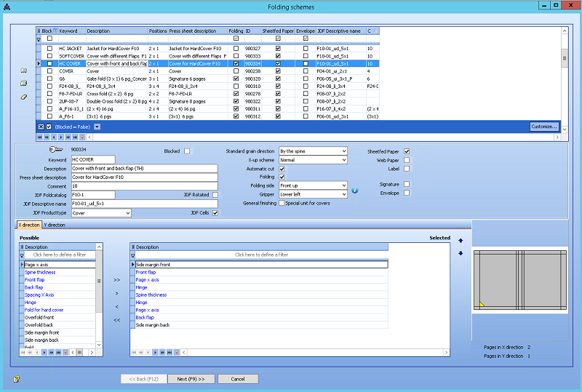This screenshot has width=582, height=392.
Task: Go to previous page in schemes grid navigator
Action: pyautogui.click(x=47, y=137)
